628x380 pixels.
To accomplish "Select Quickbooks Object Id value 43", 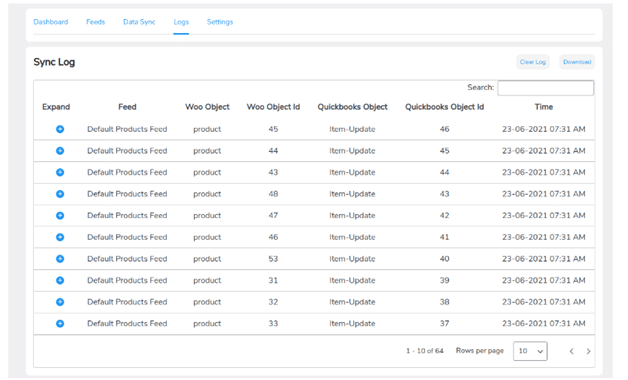I will (x=445, y=194).
